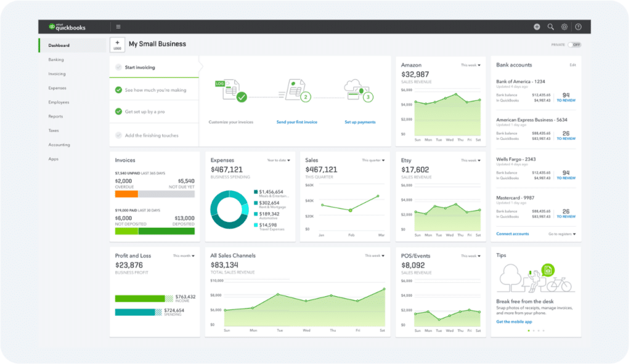
Task: Click the orange Overdue invoices bar
Action: [126, 194]
